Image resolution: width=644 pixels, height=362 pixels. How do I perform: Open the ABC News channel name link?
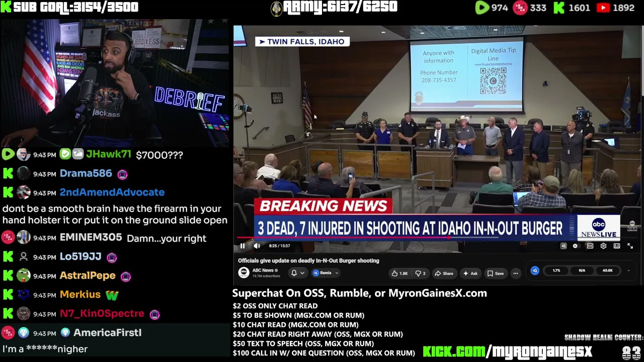[263, 270]
